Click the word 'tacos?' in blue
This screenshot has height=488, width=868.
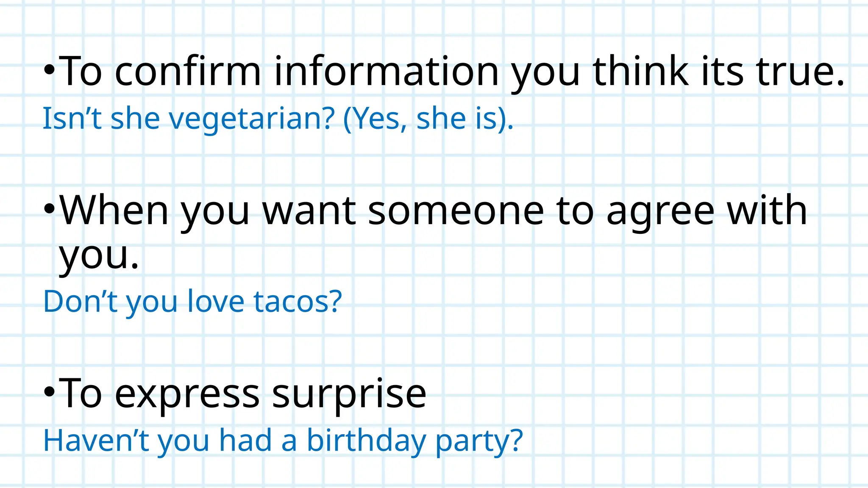[x=298, y=302]
